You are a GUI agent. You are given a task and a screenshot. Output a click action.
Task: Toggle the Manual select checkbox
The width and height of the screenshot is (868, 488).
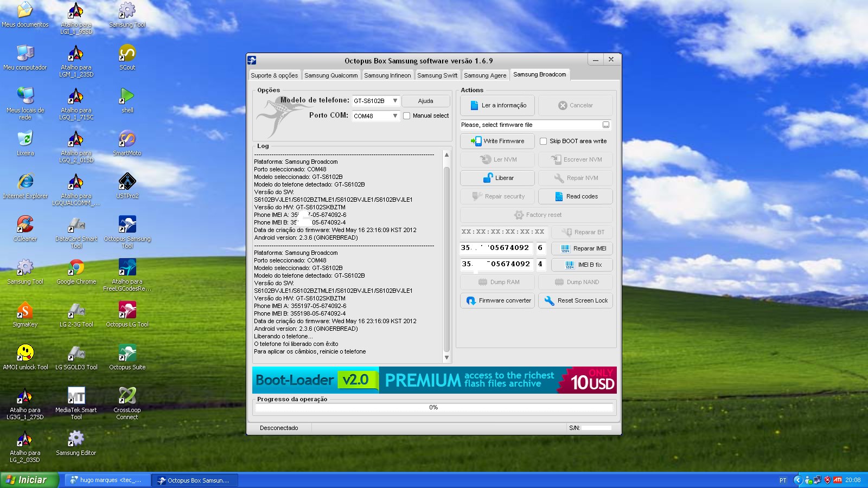(406, 115)
